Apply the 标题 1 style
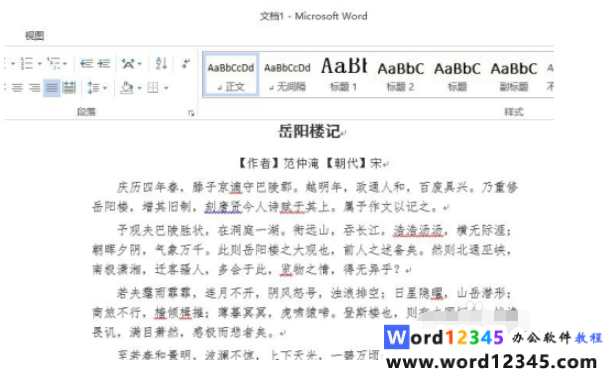Viewport: 607px width, 378px height. [344, 74]
